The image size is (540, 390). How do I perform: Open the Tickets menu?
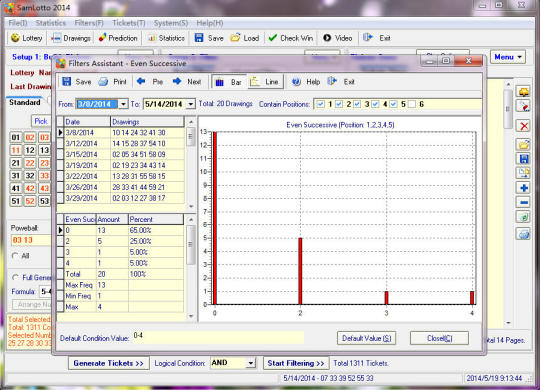click(x=128, y=23)
